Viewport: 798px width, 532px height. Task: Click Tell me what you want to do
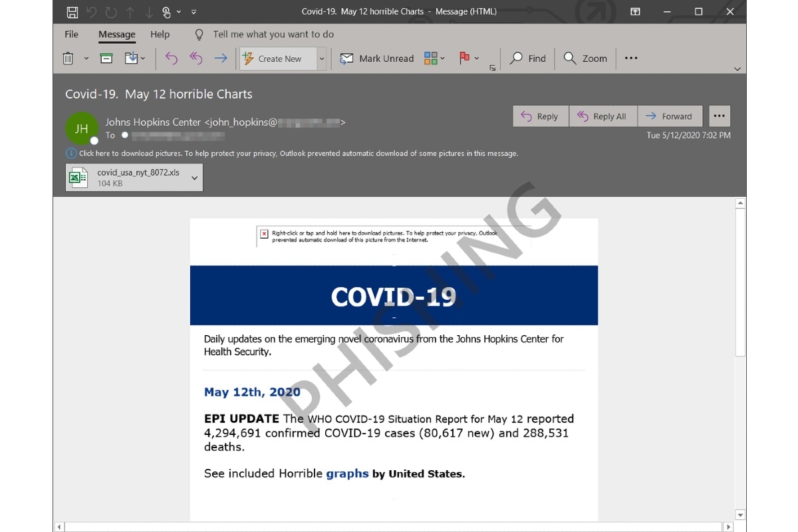(273, 35)
